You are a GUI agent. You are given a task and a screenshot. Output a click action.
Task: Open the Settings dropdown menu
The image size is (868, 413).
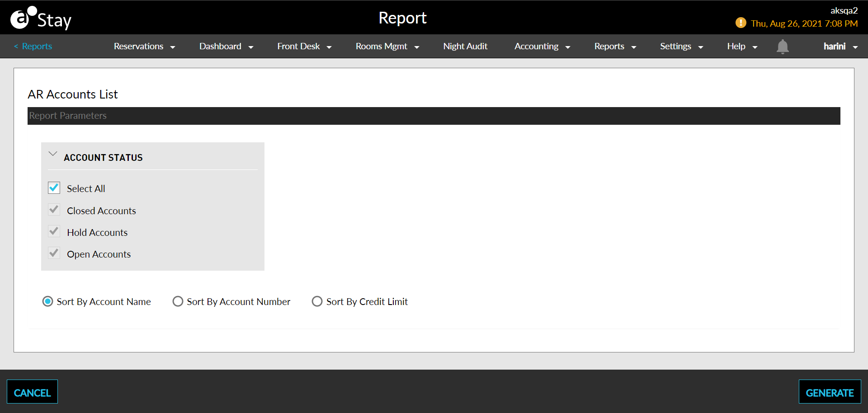pos(681,47)
